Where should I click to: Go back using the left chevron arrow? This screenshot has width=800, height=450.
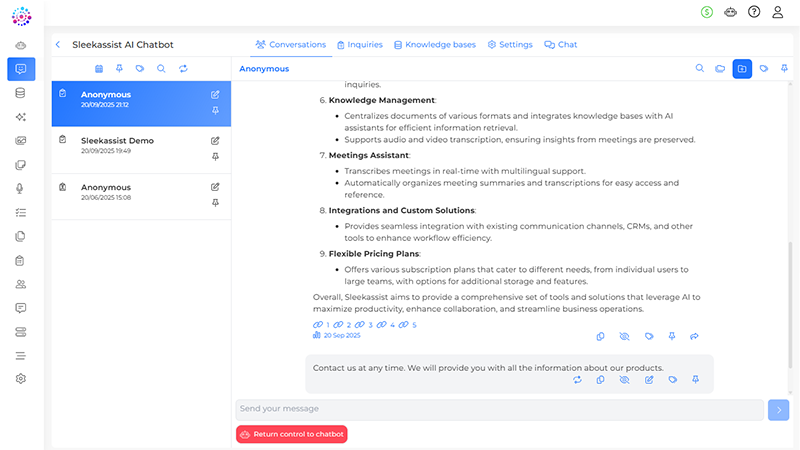point(58,45)
